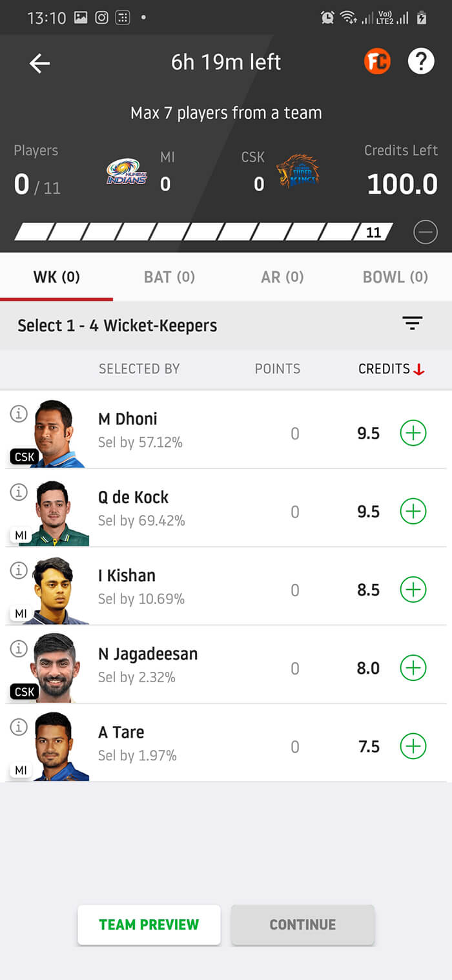
Task: Switch to the AR tab
Action: coord(282,277)
